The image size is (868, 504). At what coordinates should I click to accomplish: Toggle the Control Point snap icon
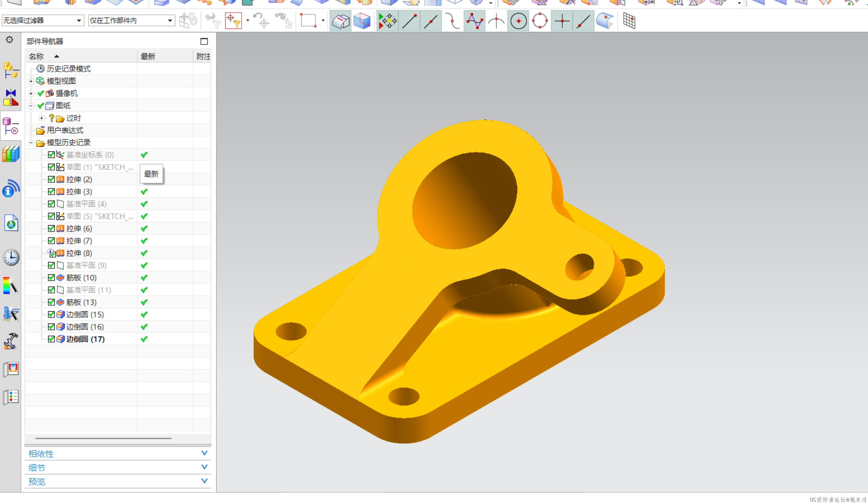pyautogui.click(x=452, y=21)
